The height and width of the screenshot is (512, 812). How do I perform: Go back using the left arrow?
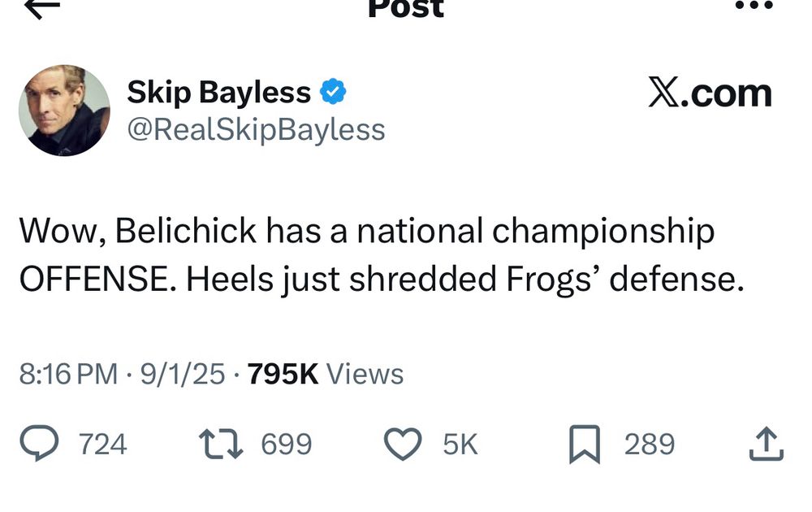click(x=42, y=8)
